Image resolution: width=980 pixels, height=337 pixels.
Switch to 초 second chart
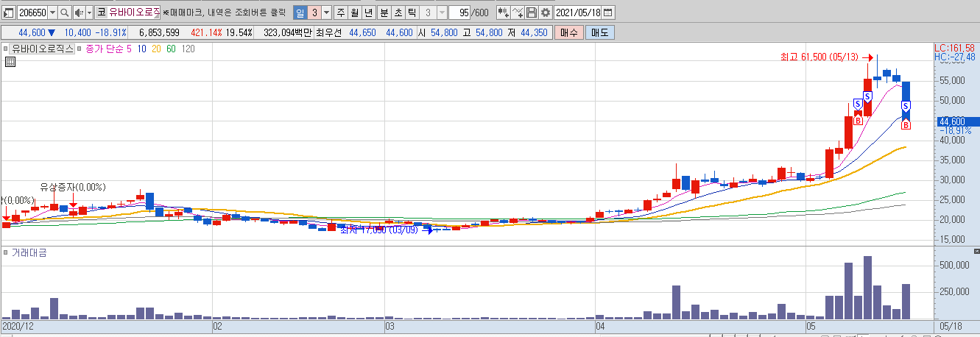398,13
